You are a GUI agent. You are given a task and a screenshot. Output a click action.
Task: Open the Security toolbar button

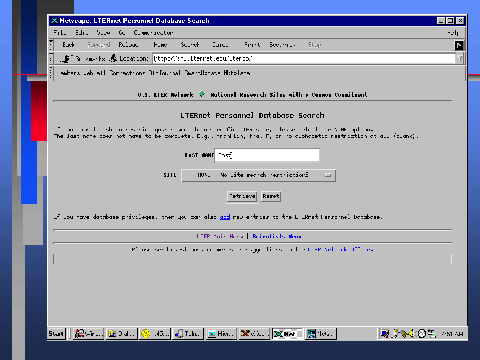pos(282,45)
